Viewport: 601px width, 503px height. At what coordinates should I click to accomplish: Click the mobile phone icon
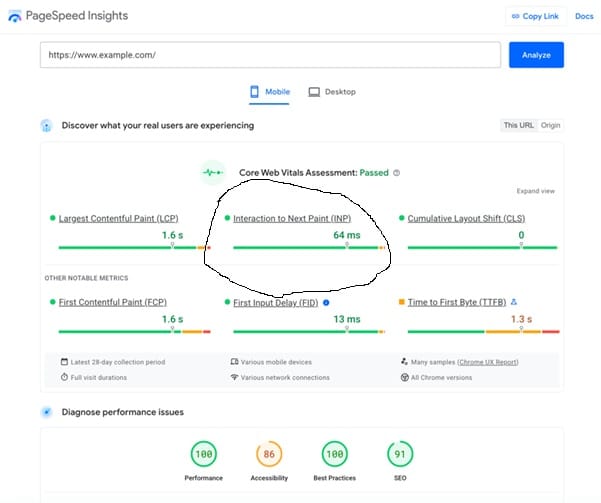pos(254,92)
